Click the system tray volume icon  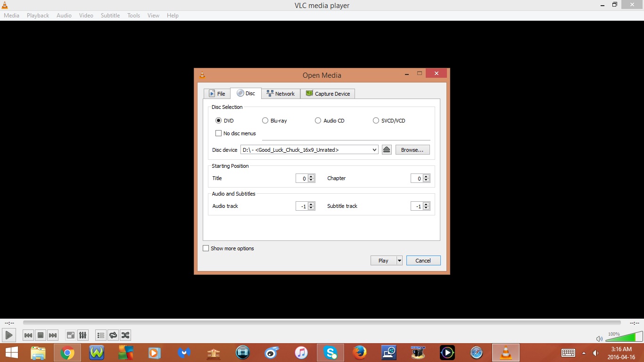[596, 353]
